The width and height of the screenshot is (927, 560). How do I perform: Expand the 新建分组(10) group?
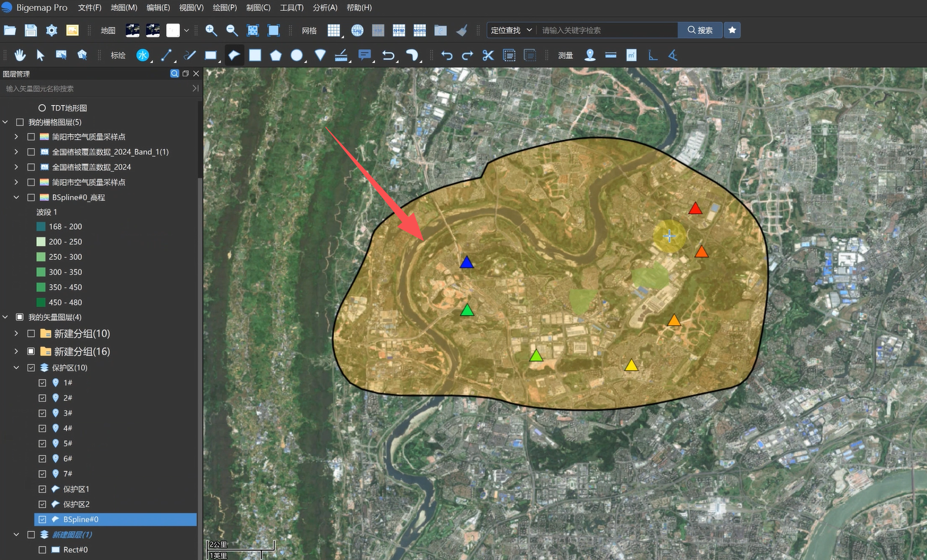(16, 333)
